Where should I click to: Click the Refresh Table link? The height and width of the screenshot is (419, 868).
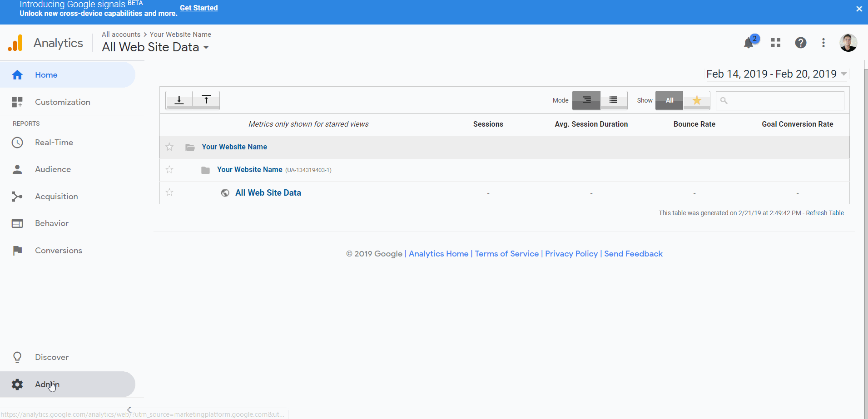(x=825, y=213)
